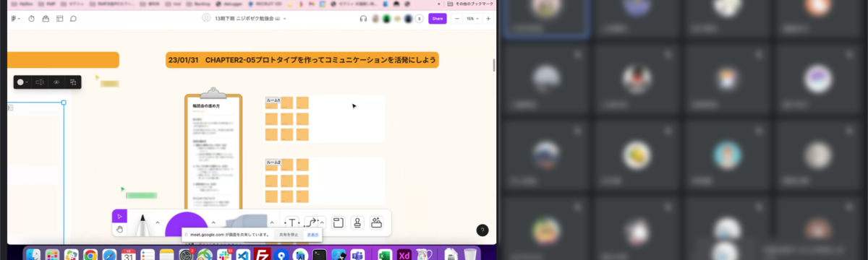Start audio with the headphones icon
This screenshot has width=868, height=260.
(363, 18)
